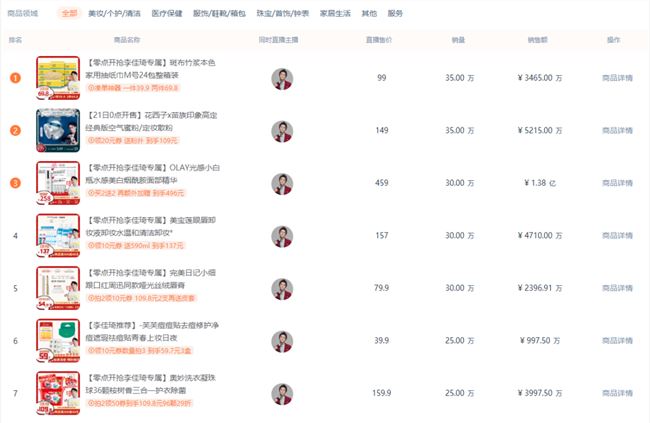View 商品详情 for the 斑布竹浆 tissue

617,78
